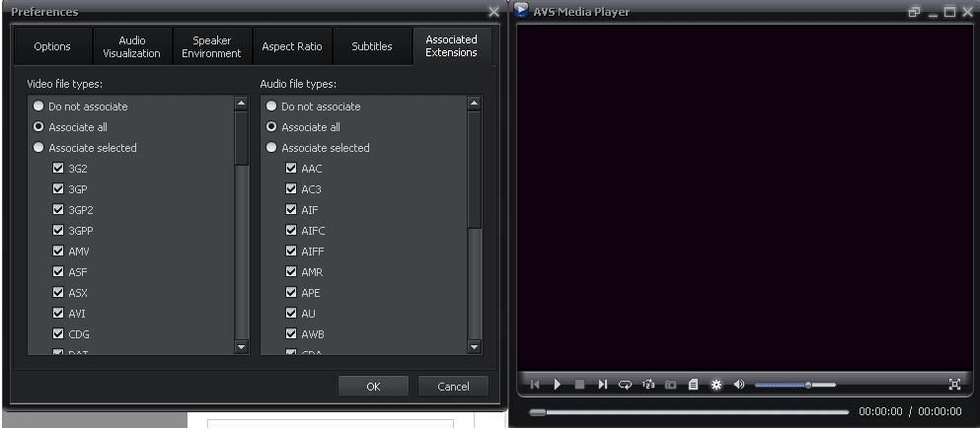This screenshot has height=429, width=980.
Task: Switch to the Audio Visualization tab
Action: point(132,46)
